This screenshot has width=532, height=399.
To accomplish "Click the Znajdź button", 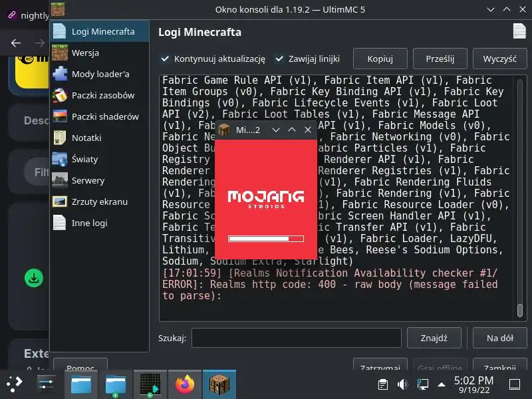I will (434, 338).
